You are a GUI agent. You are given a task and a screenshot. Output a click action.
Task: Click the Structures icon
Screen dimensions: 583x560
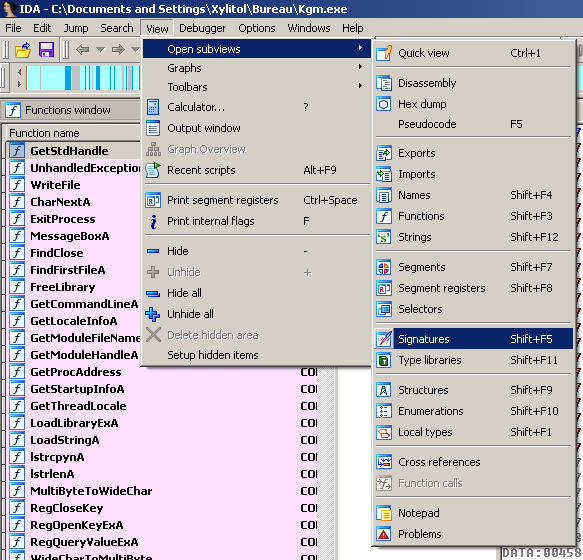pyautogui.click(x=384, y=390)
